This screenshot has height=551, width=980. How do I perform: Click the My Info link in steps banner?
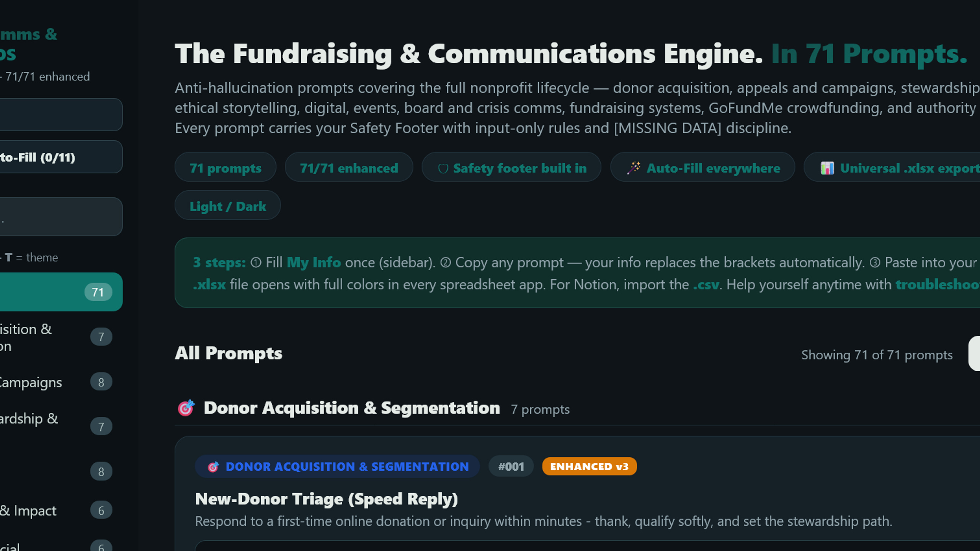click(314, 262)
